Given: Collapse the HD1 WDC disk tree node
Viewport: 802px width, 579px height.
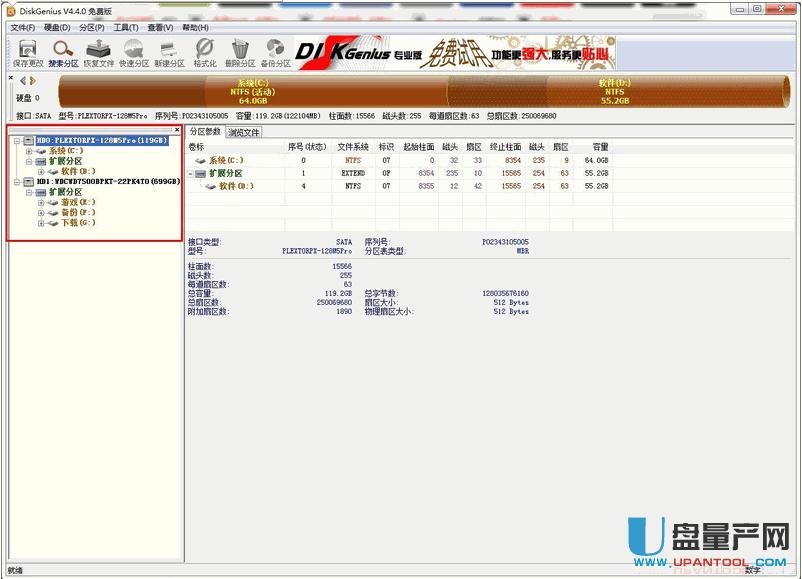Looking at the screenshot, I should [x=17, y=182].
